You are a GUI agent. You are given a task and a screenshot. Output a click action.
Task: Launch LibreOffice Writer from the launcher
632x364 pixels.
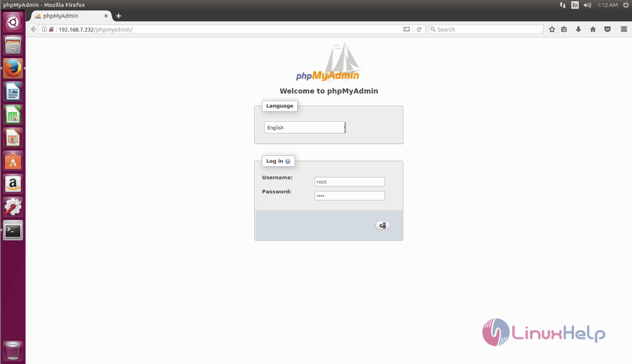point(13,92)
